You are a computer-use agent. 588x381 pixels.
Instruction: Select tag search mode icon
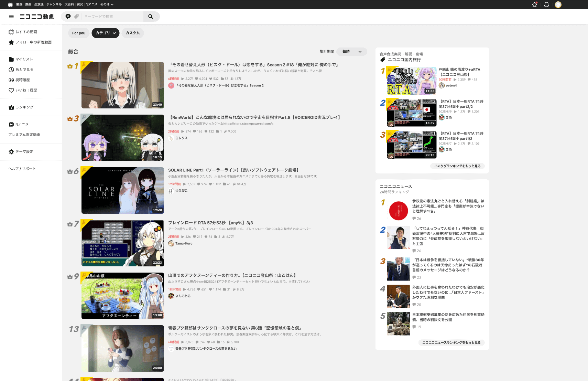pyautogui.click(x=76, y=16)
